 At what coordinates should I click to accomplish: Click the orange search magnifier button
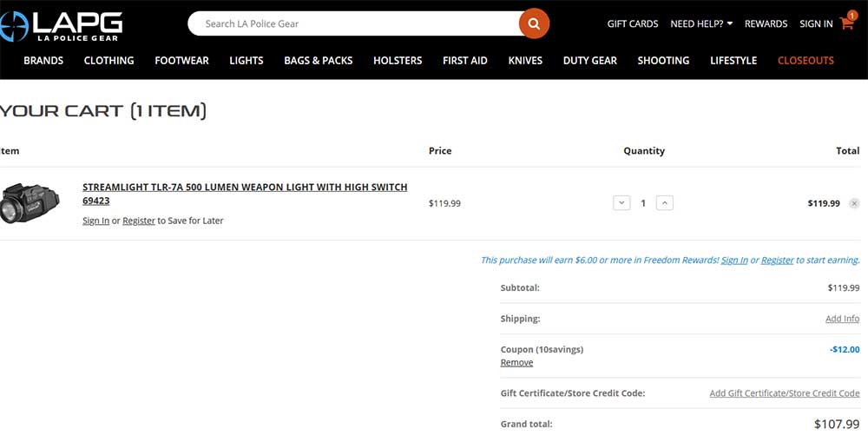534,23
